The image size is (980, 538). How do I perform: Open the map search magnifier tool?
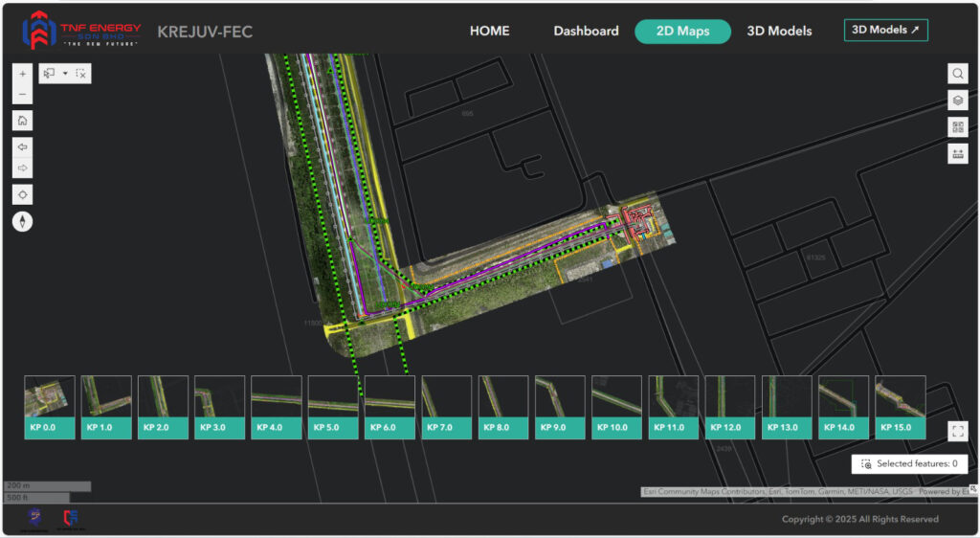pos(957,74)
